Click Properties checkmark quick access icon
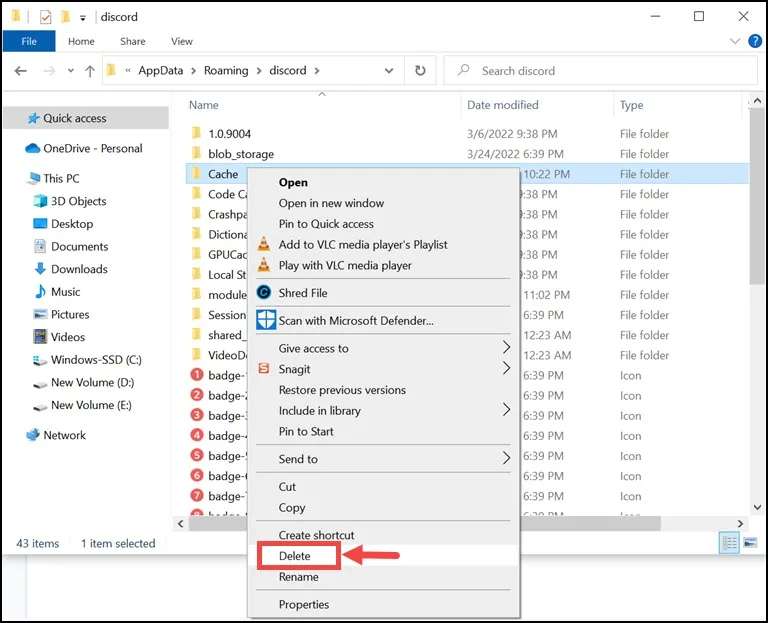 click(46, 17)
